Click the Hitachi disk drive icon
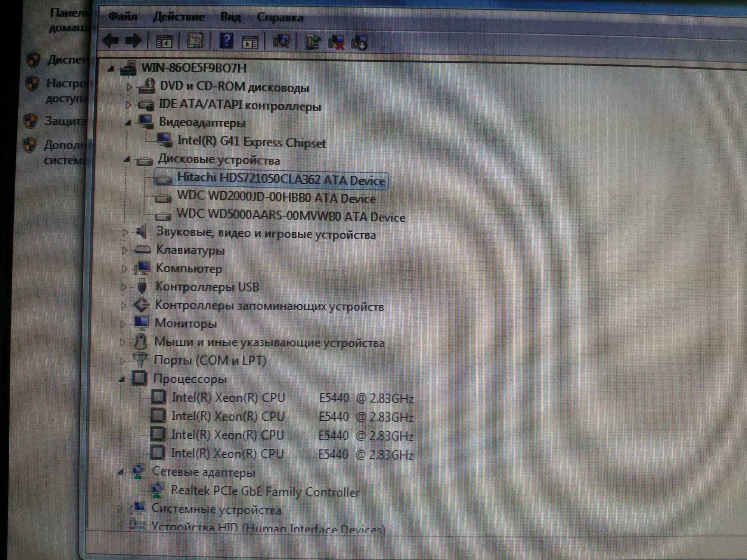Image resolution: width=747 pixels, height=560 pixels. (x=164, y=180)
